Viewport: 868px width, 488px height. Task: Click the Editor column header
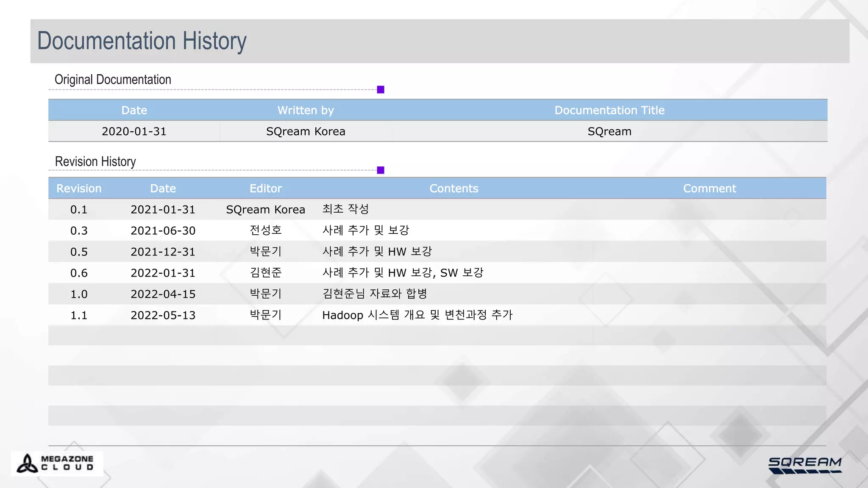[265, 189]
